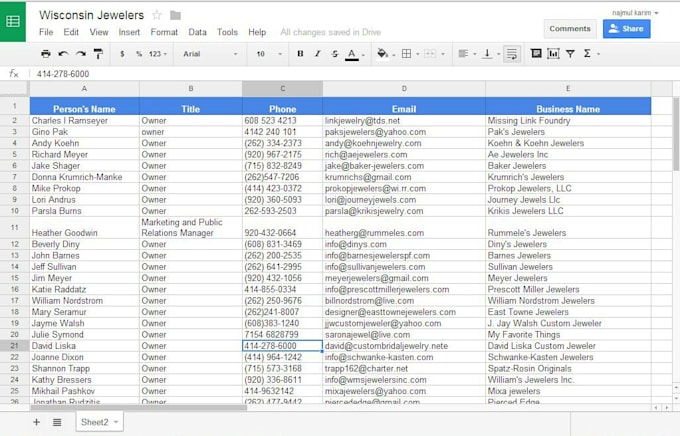Toggle bold formatting
The height and width of the screenshot is (436, 680).
300,54
